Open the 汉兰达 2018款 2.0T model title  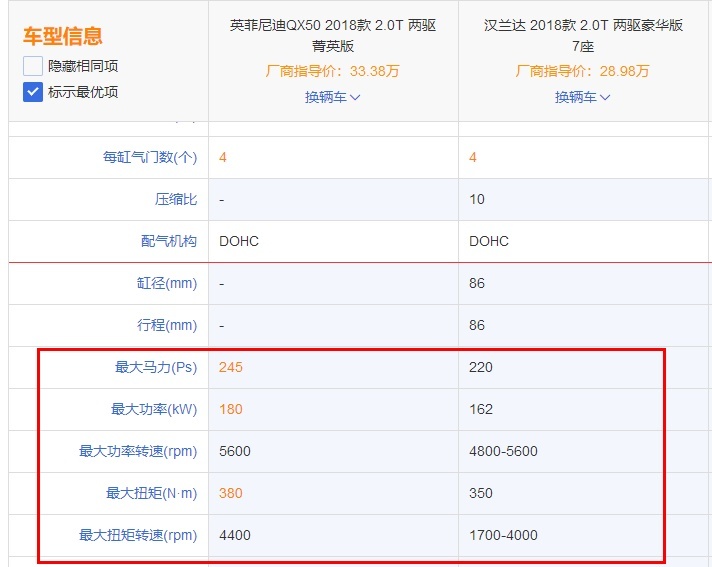(583, 35)
